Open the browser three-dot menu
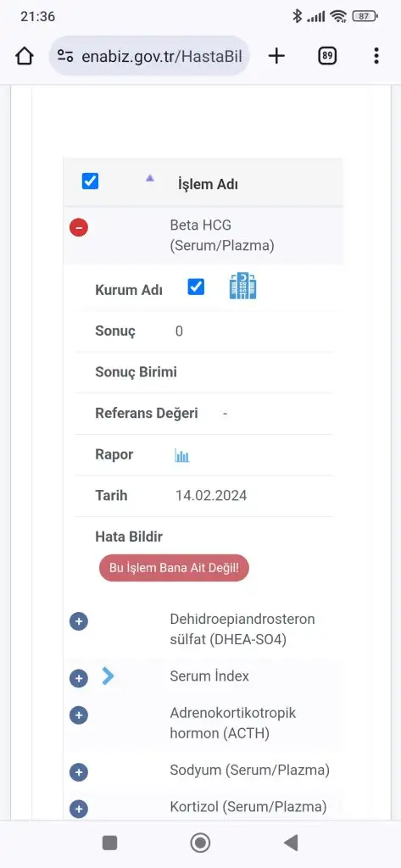 (376, 55)
